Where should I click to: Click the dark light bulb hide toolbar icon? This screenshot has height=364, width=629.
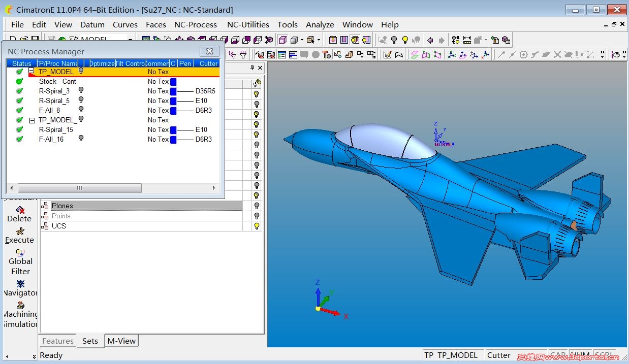coord(394,40)
